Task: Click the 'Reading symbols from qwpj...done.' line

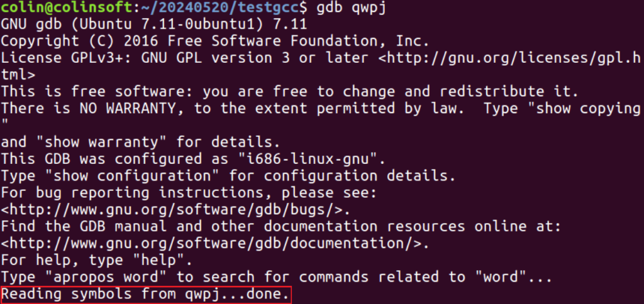Action: [145, 294]
